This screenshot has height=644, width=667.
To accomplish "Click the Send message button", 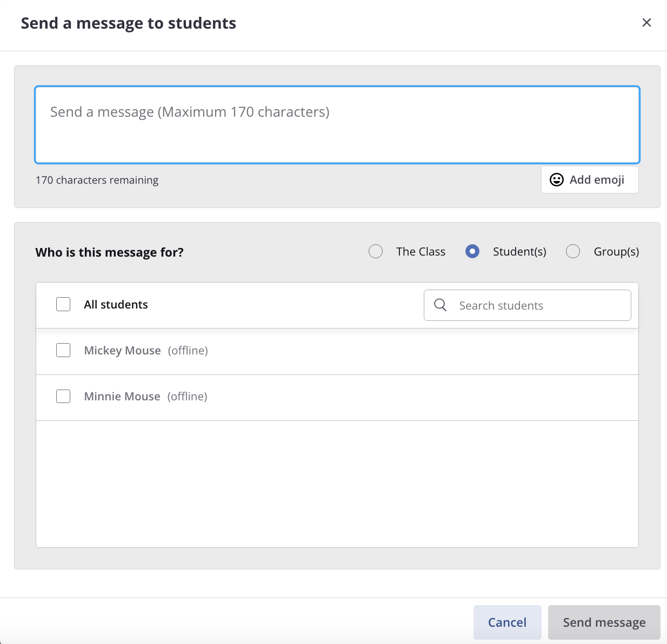I will [x=604, y=622].
